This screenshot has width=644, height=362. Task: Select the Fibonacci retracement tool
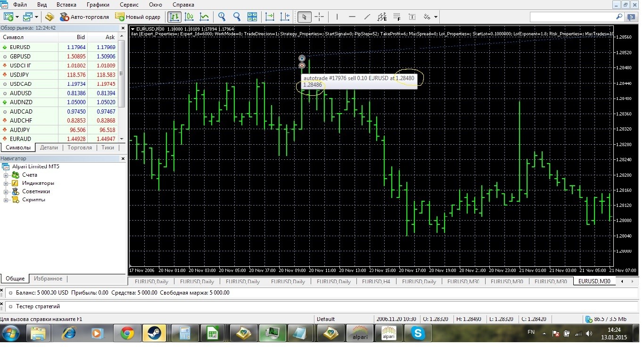click(397, 17)
